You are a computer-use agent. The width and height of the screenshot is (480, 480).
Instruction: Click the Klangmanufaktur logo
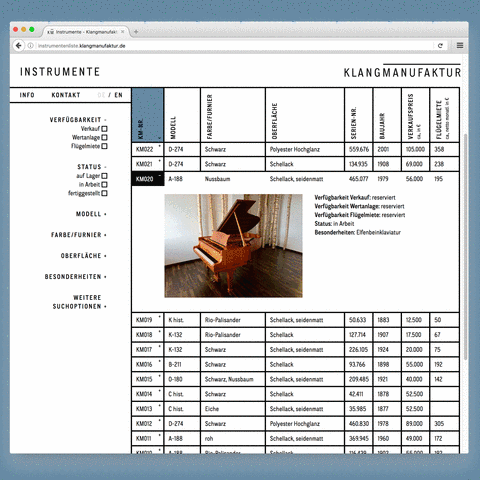402,71
